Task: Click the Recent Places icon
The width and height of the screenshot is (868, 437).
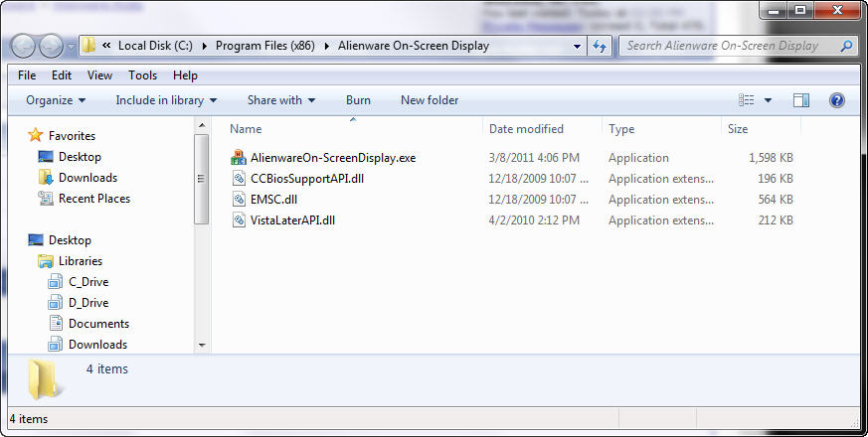Action: [x=46, y=198]
